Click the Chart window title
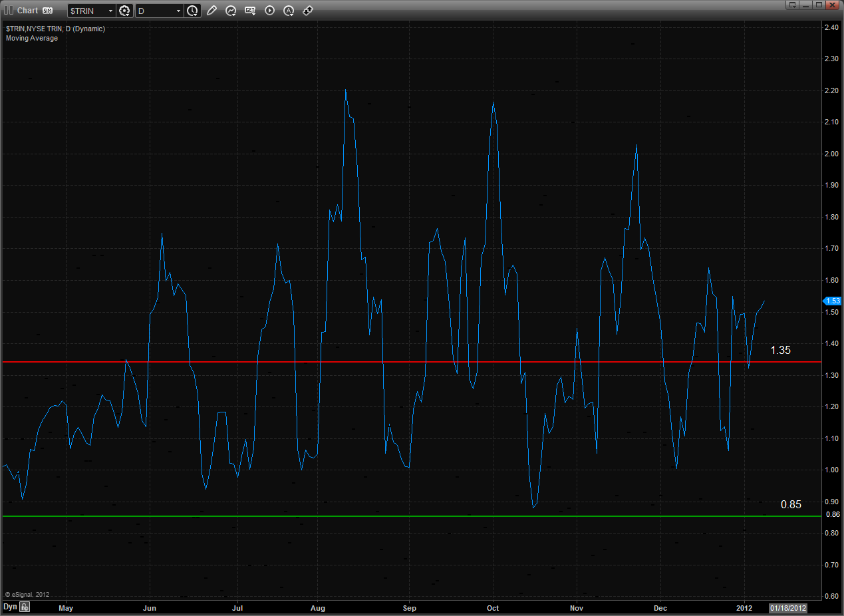This screenshot has height=616, width=844. [28, 11]
